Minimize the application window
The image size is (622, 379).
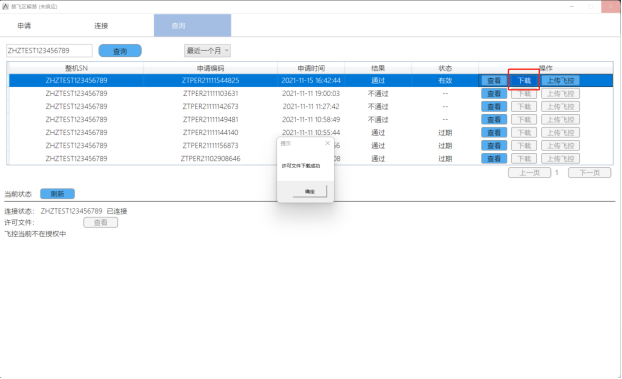click(572, 7)
